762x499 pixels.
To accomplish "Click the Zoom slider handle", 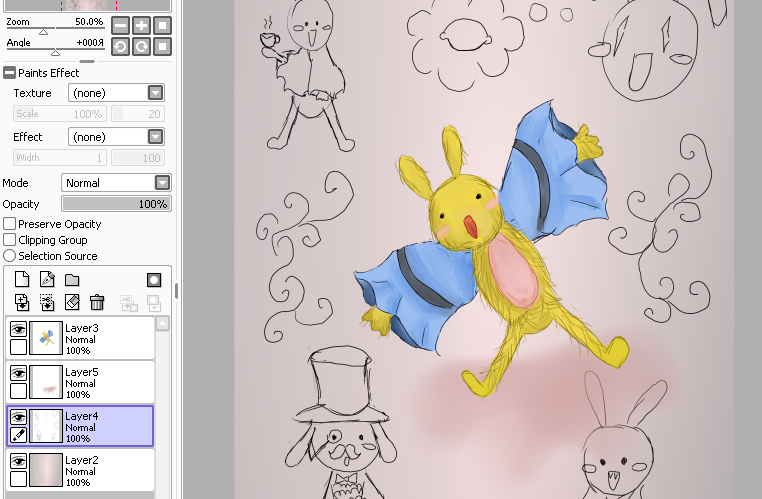I will [43, 32].
